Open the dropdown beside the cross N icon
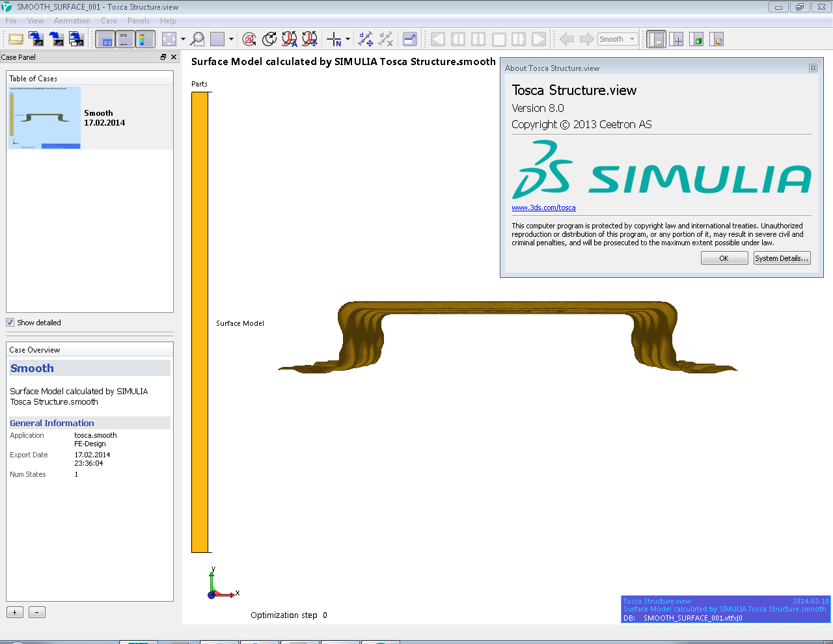833x644 pixels. click(348, 39)
